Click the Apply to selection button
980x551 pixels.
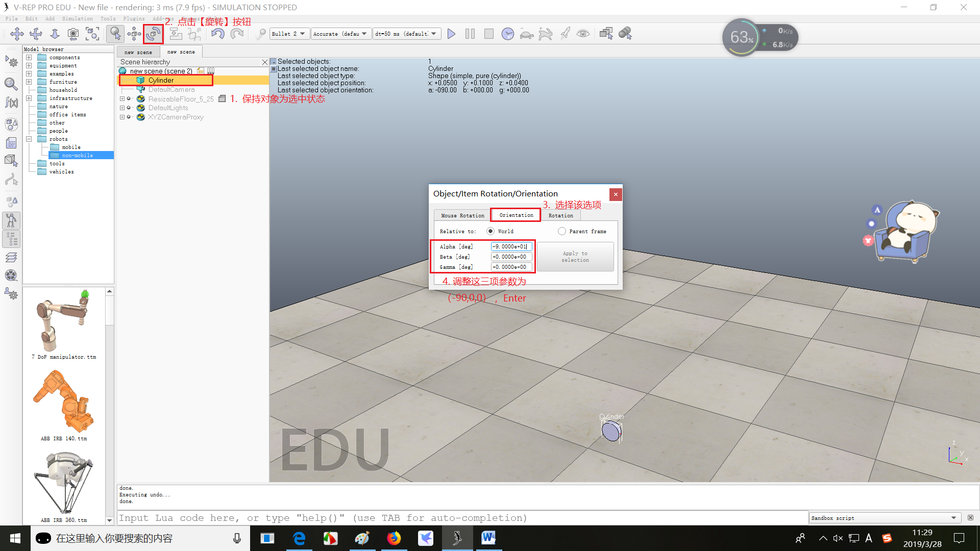click(x=575, y=257)
